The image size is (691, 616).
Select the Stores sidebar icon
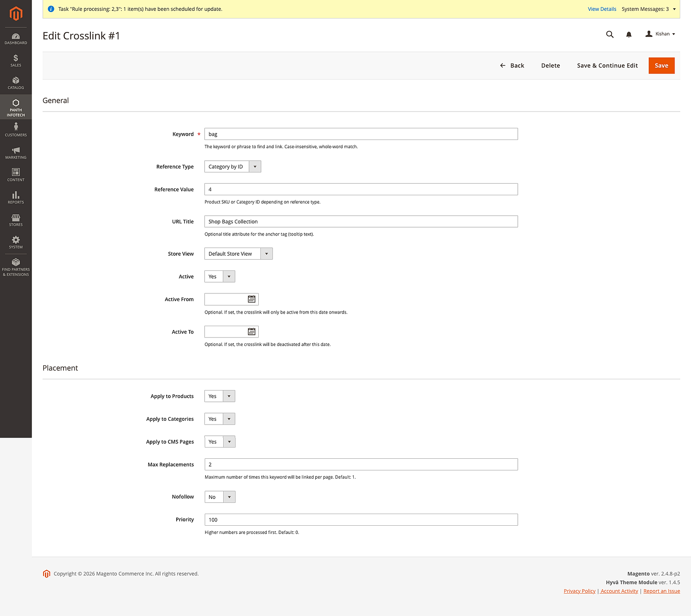[x=16, y=219]
